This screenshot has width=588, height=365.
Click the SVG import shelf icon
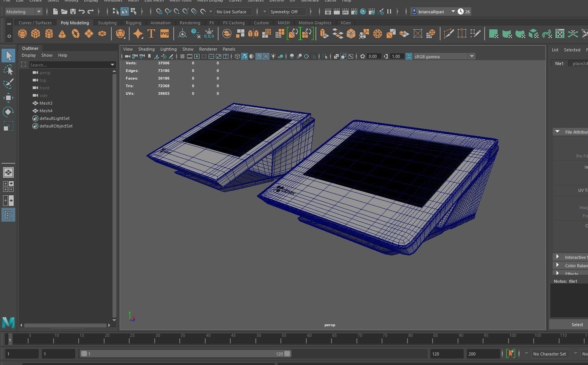(165, 34)
